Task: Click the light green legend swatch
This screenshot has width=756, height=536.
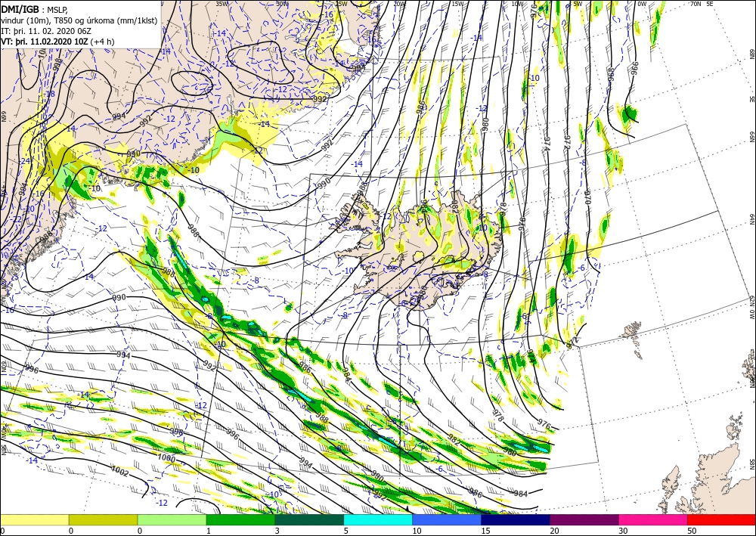Action: pos(172,519)
